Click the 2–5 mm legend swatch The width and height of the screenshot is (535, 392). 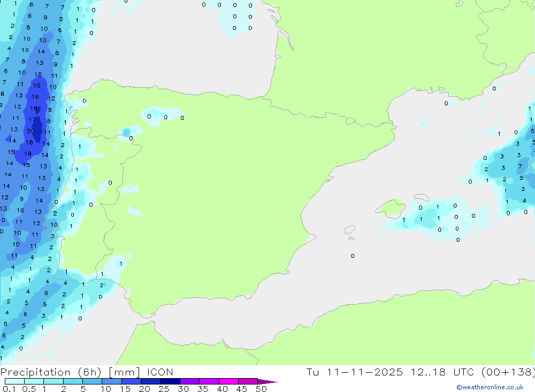[73, 381]
